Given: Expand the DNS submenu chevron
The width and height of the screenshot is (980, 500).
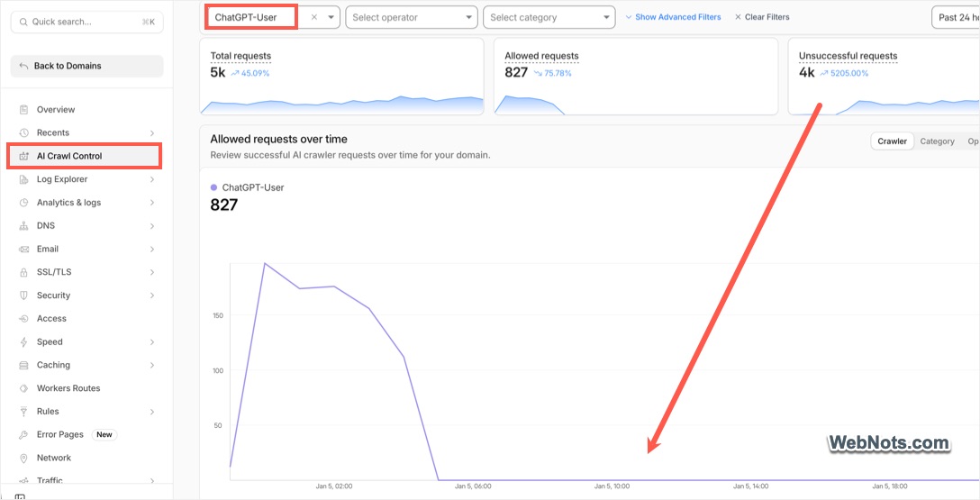Looking at the screenshot, I should pyautogui.click(x=152, y=225).
